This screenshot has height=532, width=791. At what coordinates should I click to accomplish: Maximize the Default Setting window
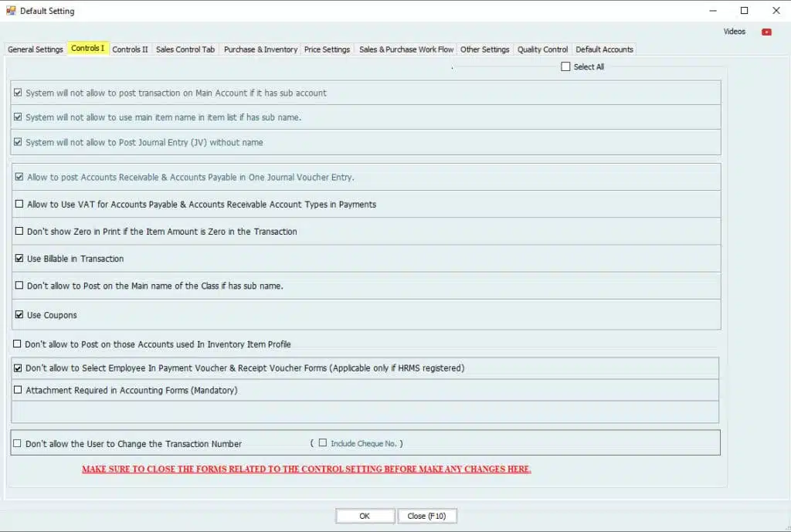[744, 11]
